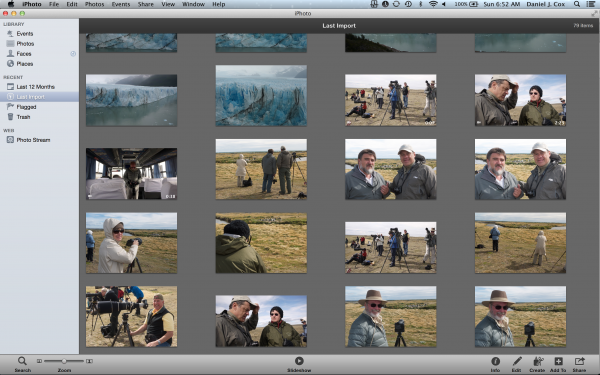Select the woman in white hooded jacket photo
The height and width of the screenshot is (375, 600).
[x=131, y=243]
